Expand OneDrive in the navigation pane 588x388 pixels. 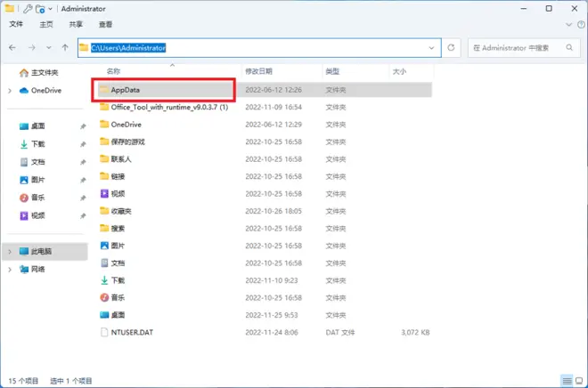(10, 90)
